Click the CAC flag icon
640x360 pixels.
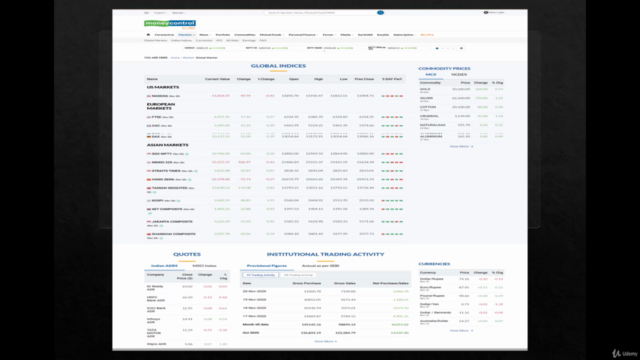coord(149,126)
